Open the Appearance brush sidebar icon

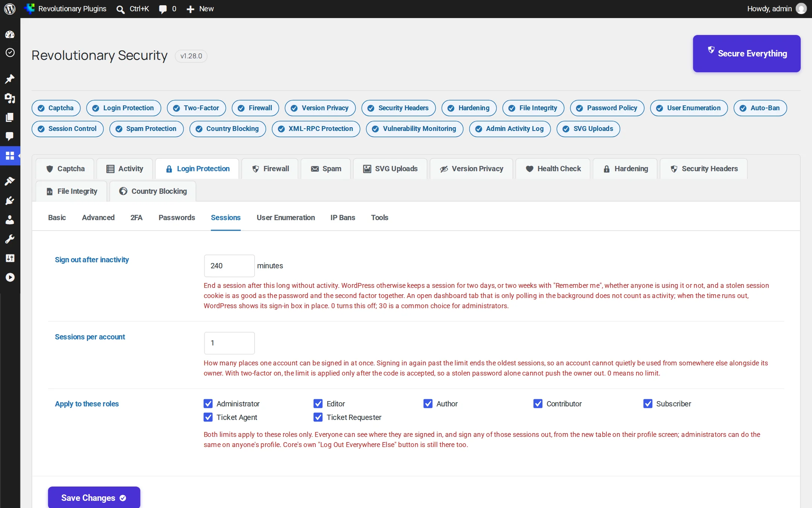10,181
